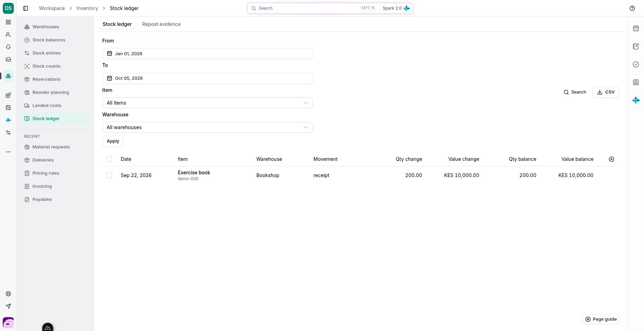This screenshot has height=331, width=644.
Task: Open the dashboard grid icon in left rail
Action: pyautogui.click(x=8, y=22)
